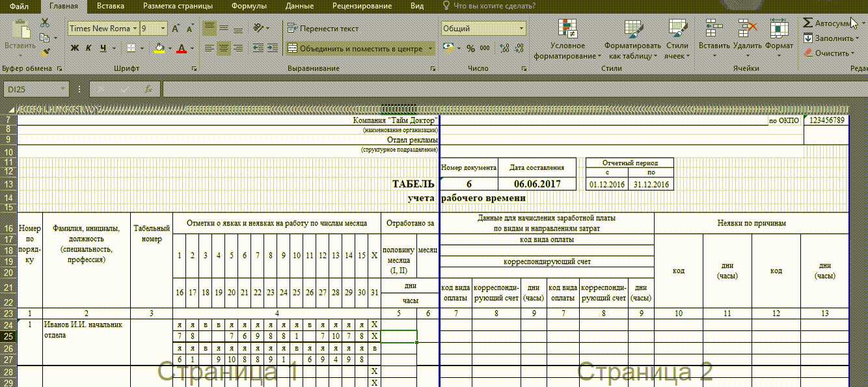The image size is (868, 387).
Task: Click the increase indent icon
Action: point(273,48)
